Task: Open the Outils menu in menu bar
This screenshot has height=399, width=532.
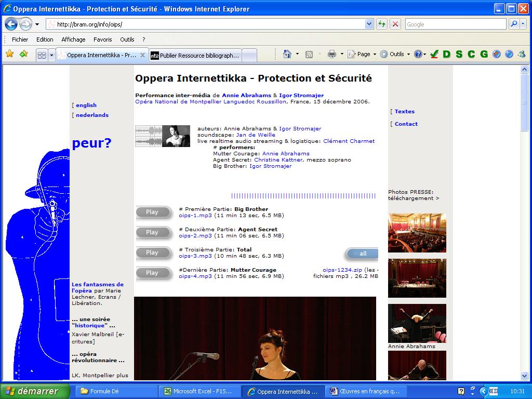Action: pos(127,39)
